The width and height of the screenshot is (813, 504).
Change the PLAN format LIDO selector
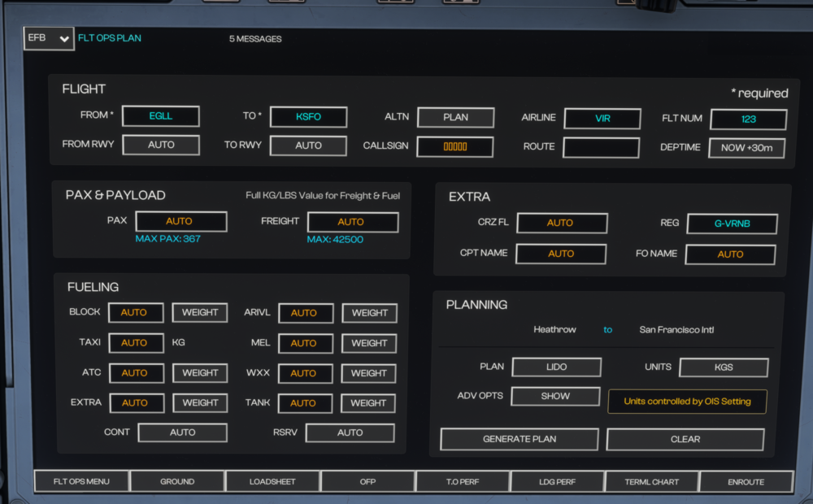[x=556, y=367]
